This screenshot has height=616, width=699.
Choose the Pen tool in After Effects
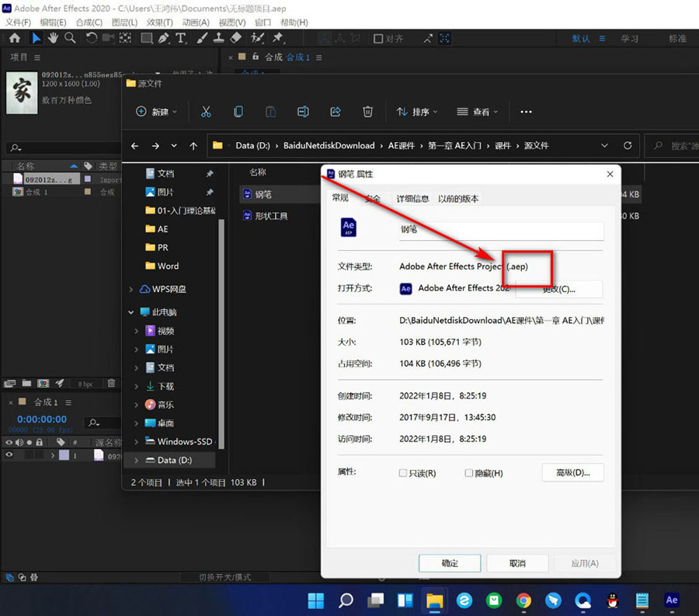click(x=164, y=38)
